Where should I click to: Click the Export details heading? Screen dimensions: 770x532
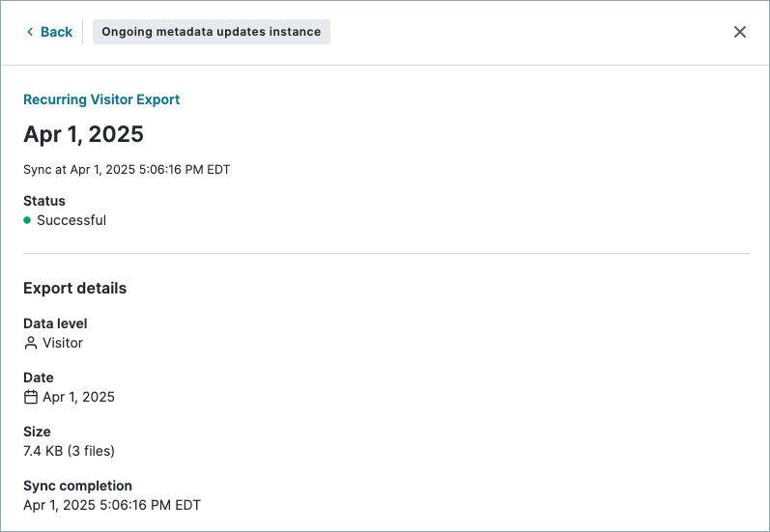pyautogui.click(x=75, y=288)
